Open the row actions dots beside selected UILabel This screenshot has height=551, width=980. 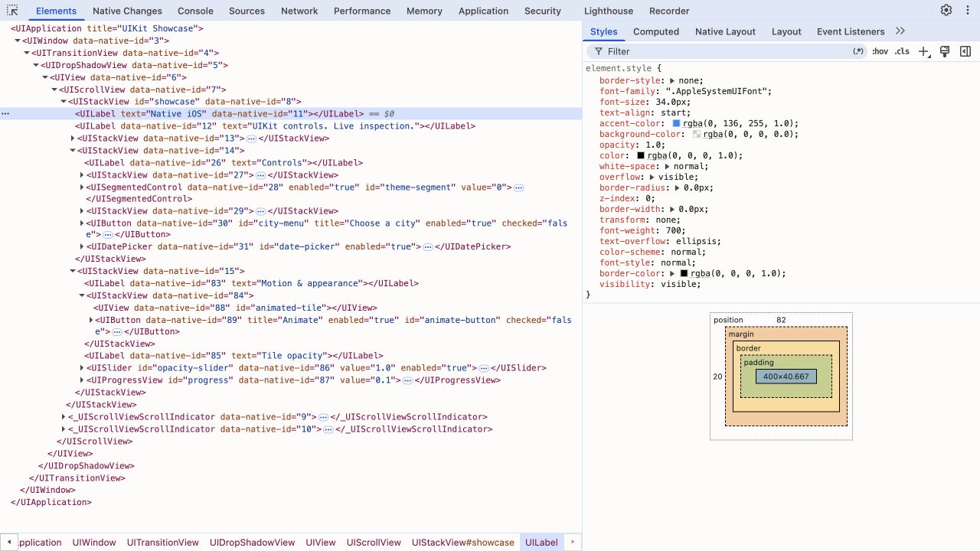[x=5, y=114]
